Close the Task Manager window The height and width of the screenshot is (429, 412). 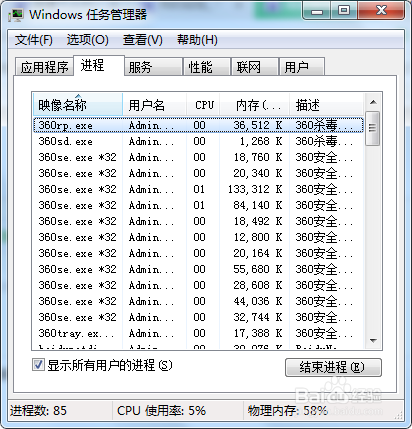click(381, 11)
